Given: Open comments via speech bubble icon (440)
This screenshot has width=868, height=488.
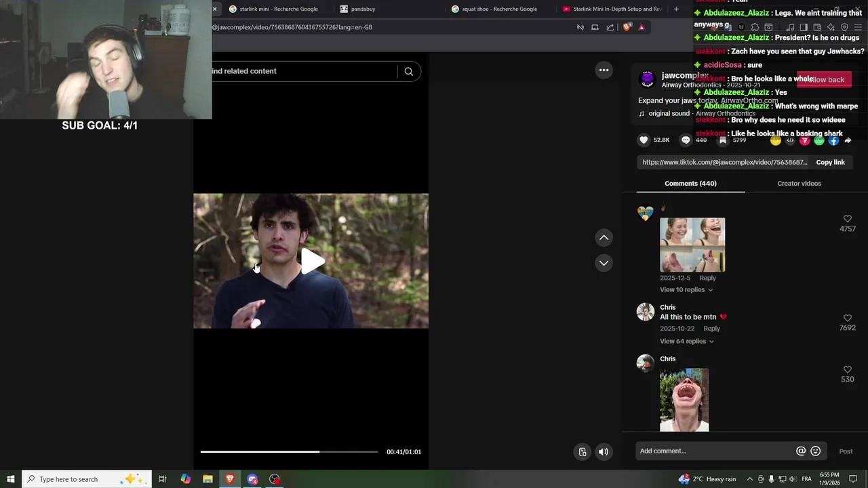Looking at the screenshot, I should (x=686, y=140).
